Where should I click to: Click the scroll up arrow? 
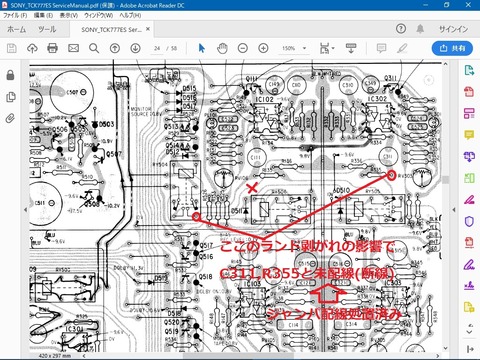pyautogui.click(x=446, y=63)
